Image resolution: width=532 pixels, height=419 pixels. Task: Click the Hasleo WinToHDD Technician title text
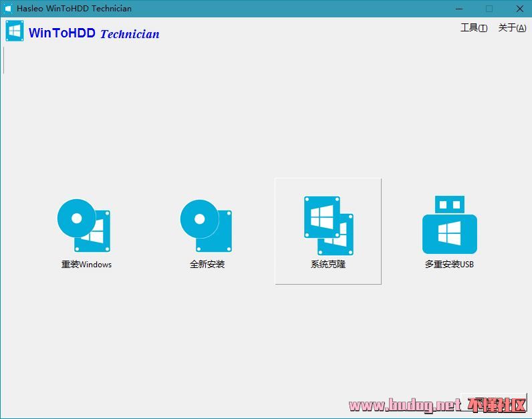[74, 9]
